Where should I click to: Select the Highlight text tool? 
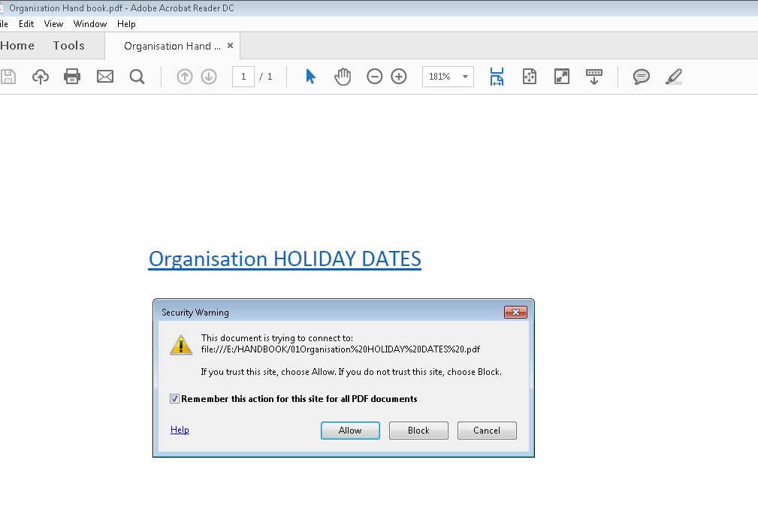pos(673,76)
